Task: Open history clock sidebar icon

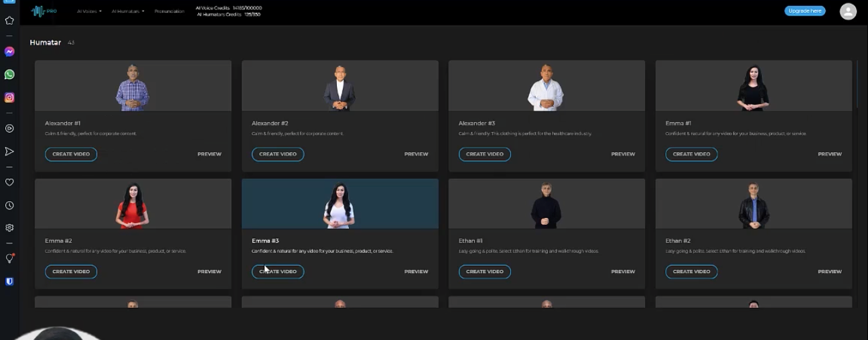Action: tap(9, 206)
